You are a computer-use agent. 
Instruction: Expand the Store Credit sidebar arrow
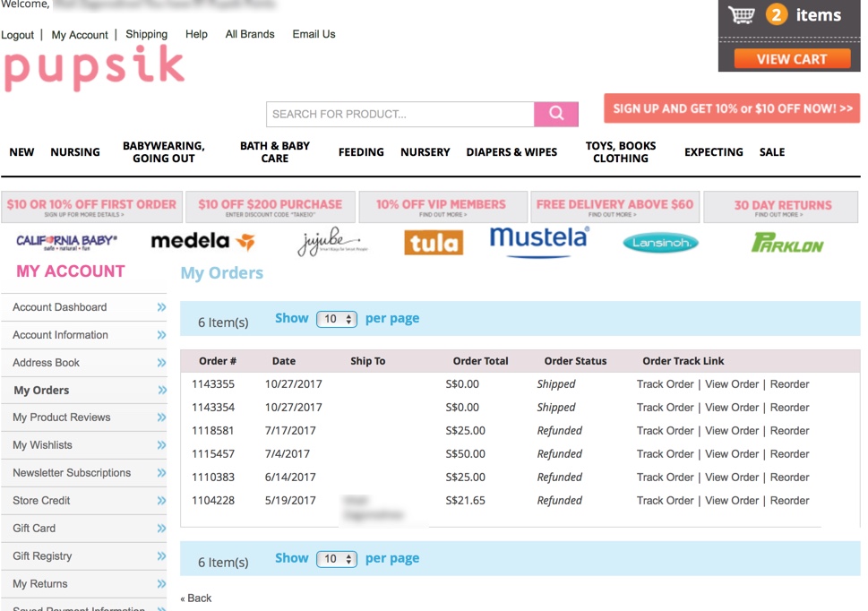point(161,501)
